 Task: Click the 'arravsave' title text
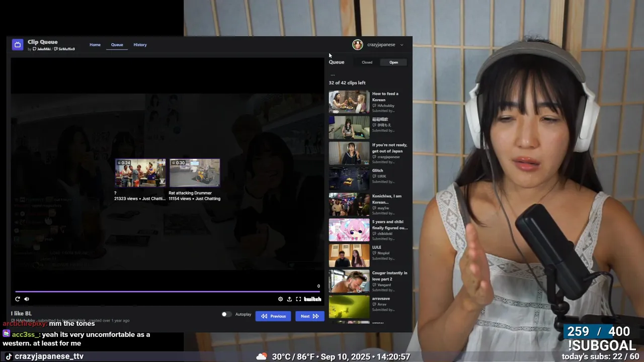381,299
